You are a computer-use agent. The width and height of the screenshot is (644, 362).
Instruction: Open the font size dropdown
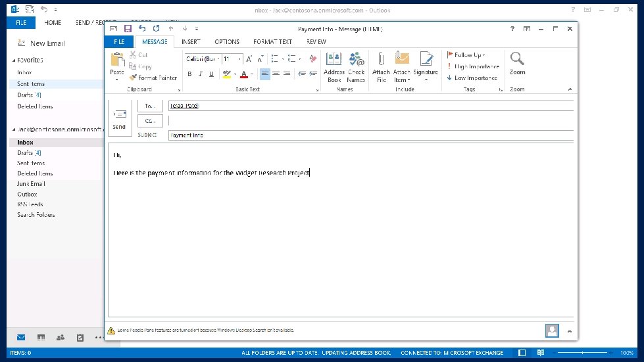(239, 59)
